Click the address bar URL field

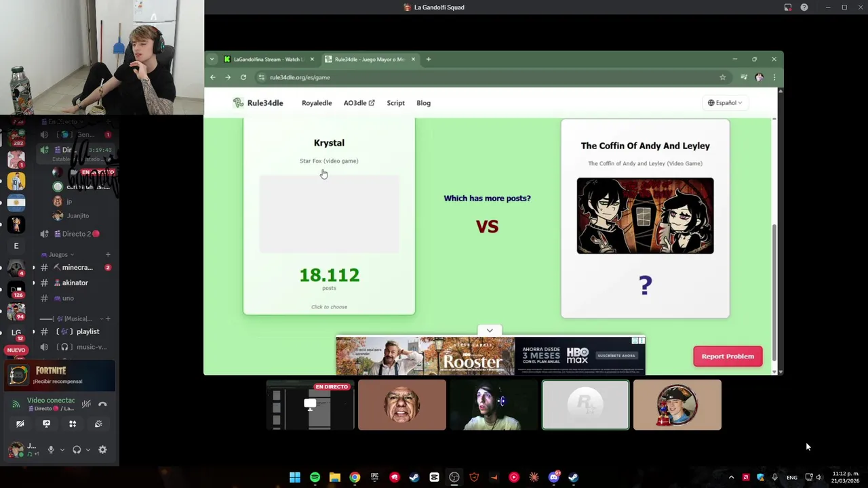click(485, 77)
